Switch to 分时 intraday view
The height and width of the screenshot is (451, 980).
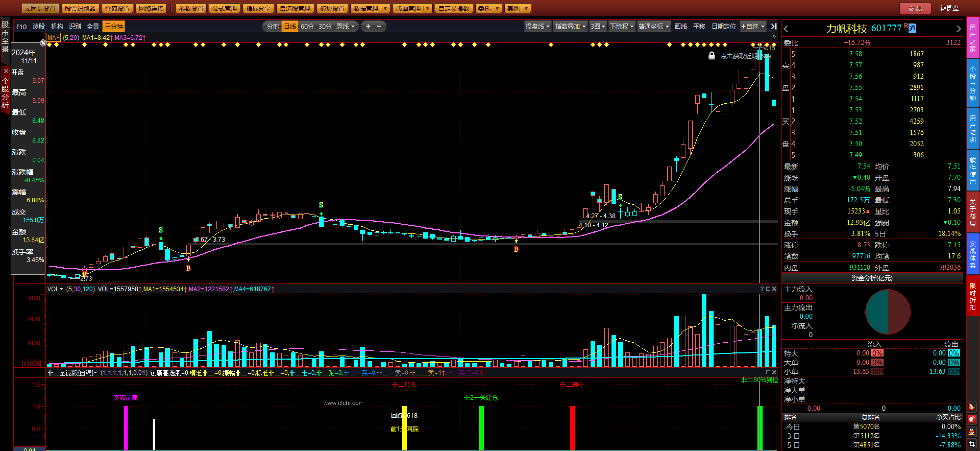pos(273,26)
